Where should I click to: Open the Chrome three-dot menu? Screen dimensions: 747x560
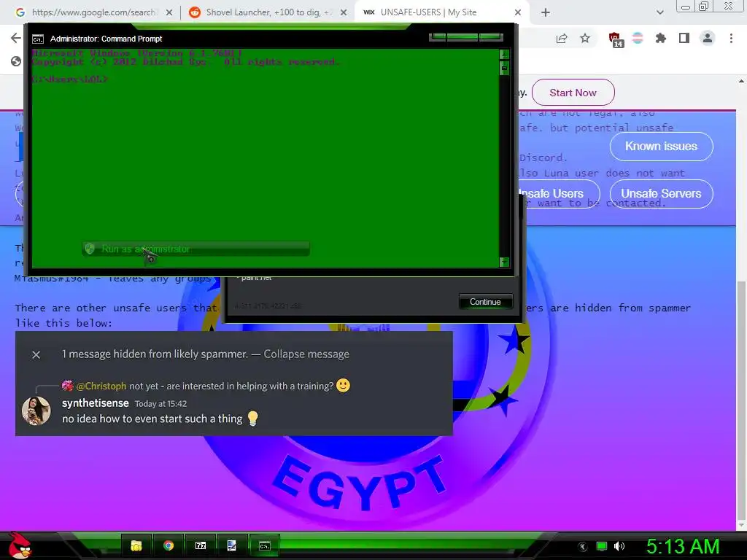[x=731, y=38]
